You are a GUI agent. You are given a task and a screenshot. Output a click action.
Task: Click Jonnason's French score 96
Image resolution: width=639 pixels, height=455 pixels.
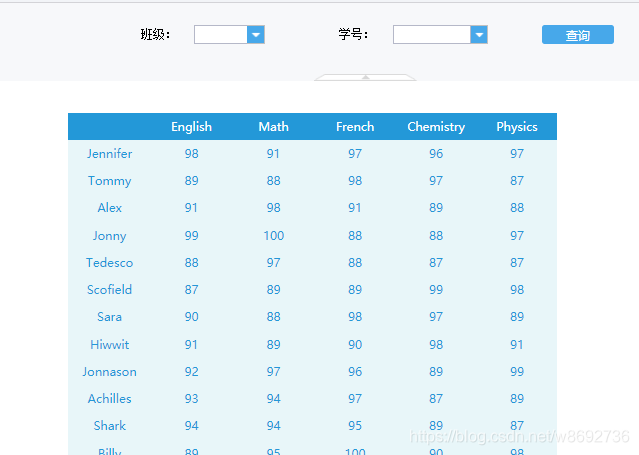click(355, 372)
